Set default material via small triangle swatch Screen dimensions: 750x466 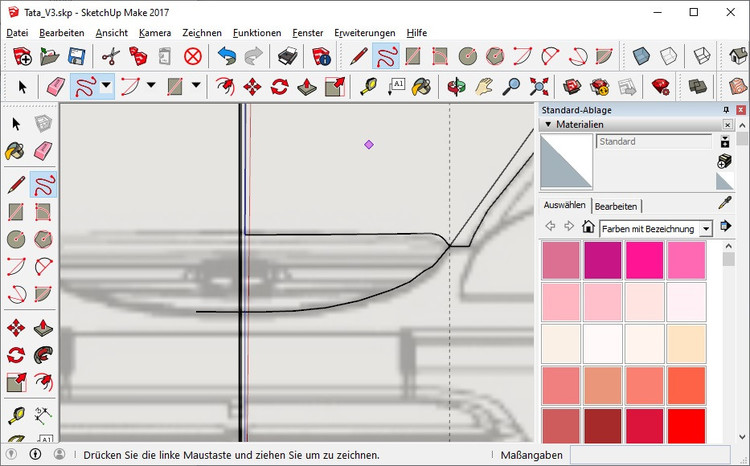pyautogui.click(x=725, y=182)
